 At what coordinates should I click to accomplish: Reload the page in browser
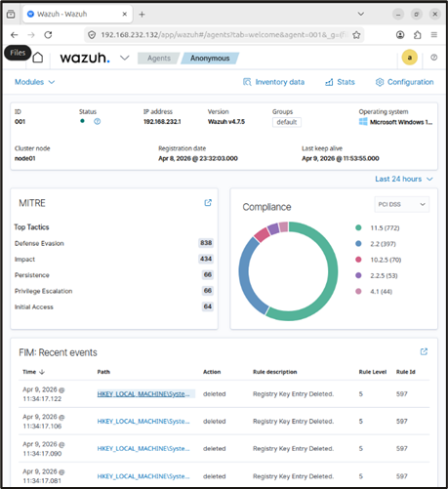(x=48, y=35)
